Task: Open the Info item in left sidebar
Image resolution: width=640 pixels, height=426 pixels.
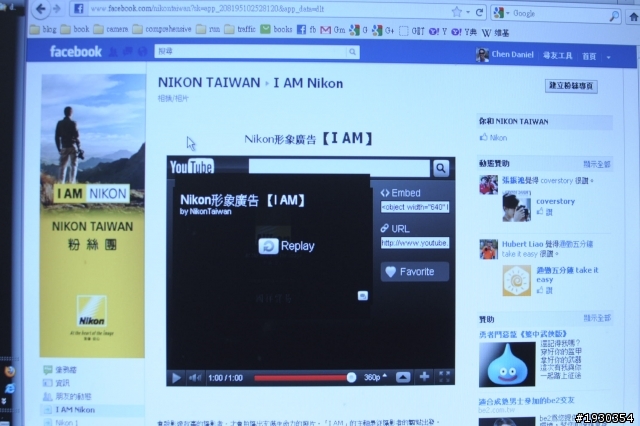Action: (x=57, y=383)
